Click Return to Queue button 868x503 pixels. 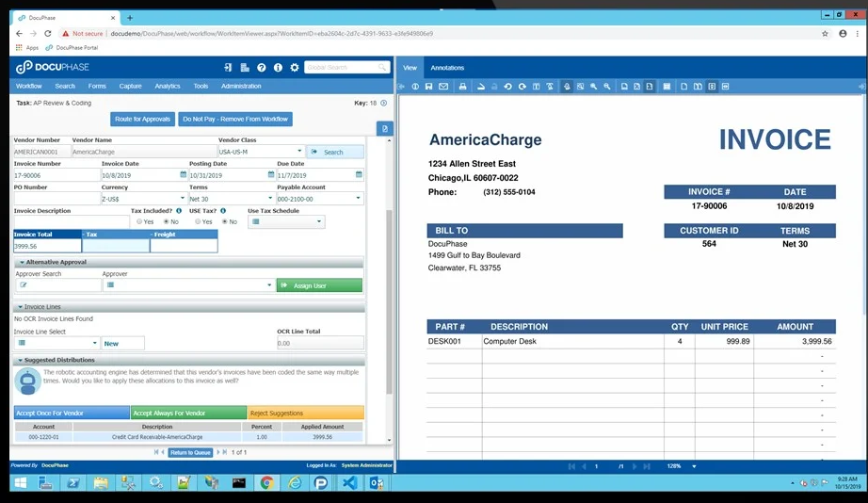[190, 452]
